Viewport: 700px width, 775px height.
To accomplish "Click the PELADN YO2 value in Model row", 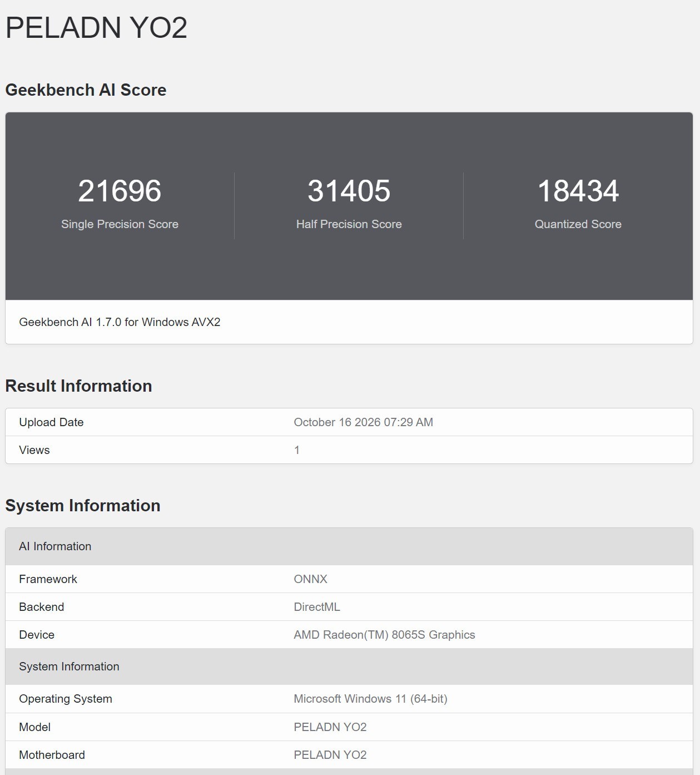I will (x=330, y=727).
